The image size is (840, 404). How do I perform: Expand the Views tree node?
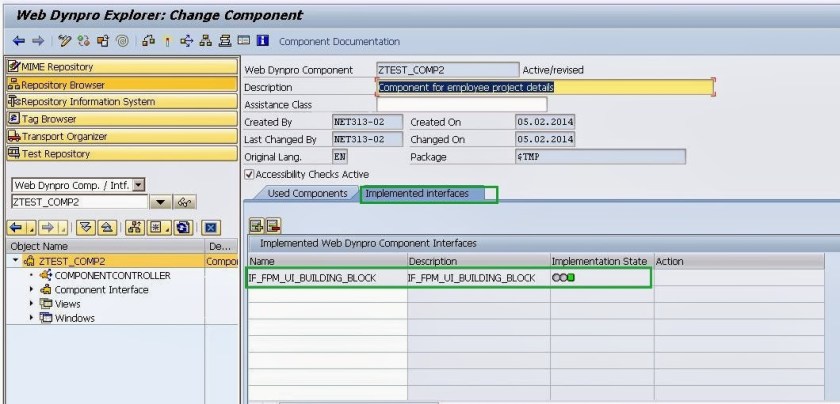click(33, 304)
